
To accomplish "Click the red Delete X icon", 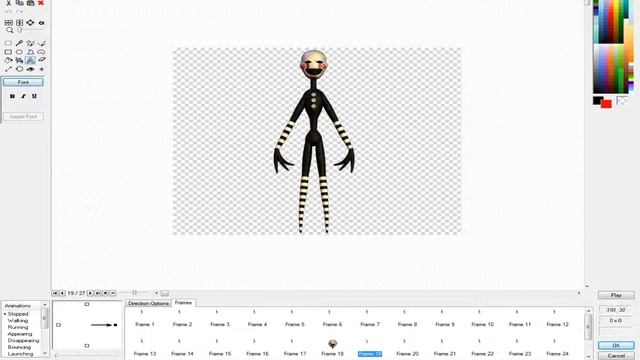I will pos(41,2).
